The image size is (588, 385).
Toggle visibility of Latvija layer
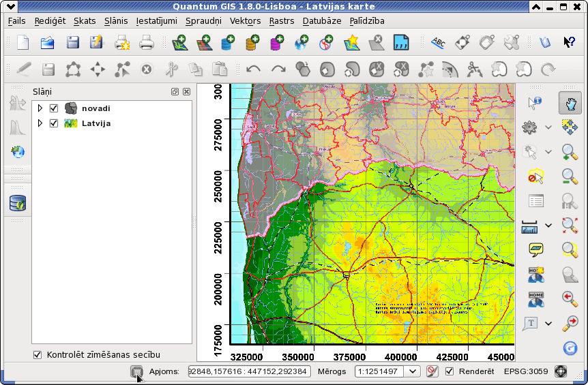point(54,123)
